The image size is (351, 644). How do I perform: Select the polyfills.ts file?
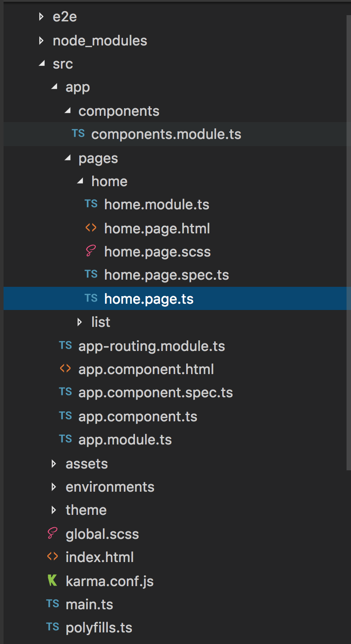tap(99, 628)
